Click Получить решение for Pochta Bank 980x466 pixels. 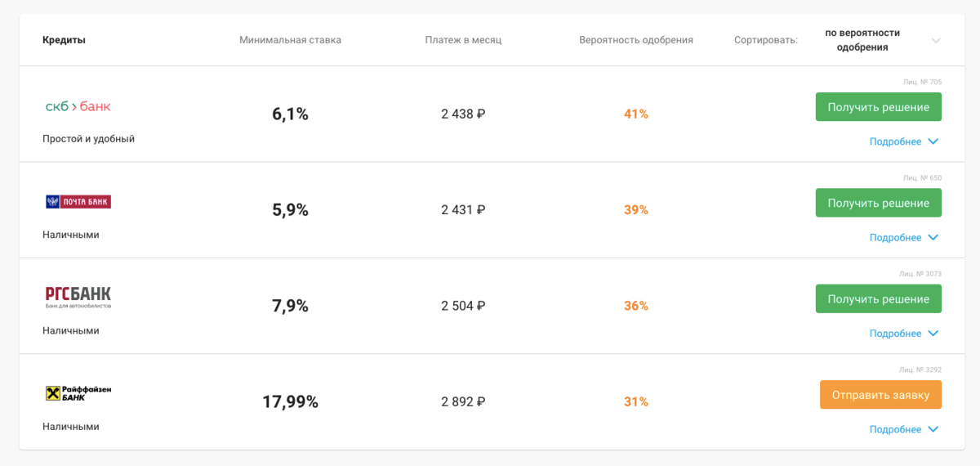879,203
